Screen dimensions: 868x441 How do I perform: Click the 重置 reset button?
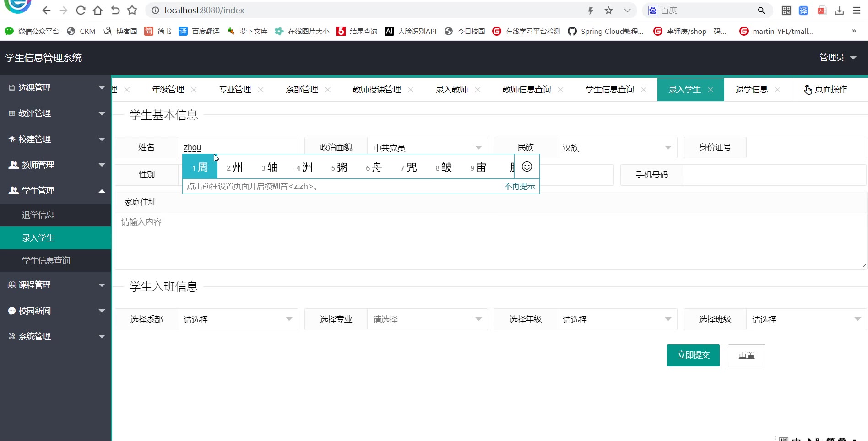click(x=747, y=355)
